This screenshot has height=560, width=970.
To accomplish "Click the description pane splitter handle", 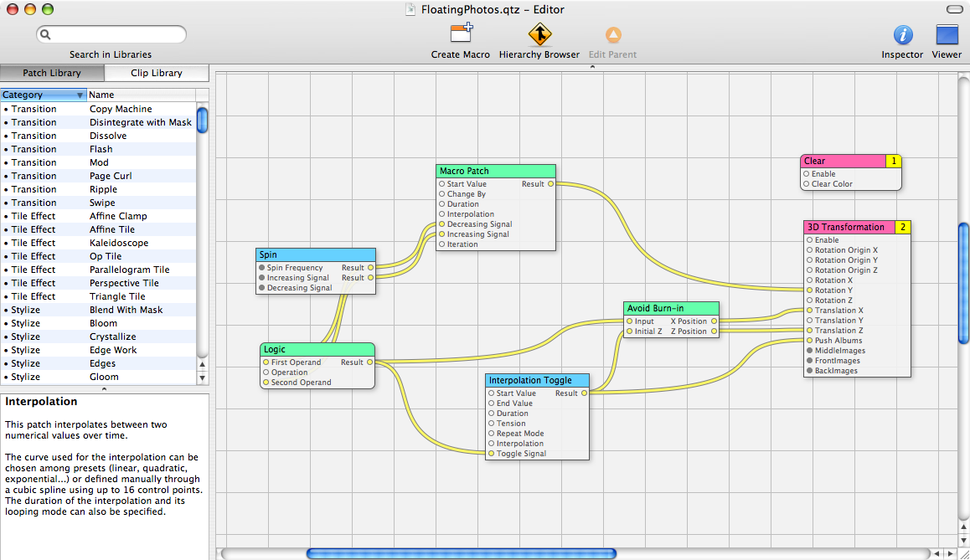I will [x=104, y=388].
